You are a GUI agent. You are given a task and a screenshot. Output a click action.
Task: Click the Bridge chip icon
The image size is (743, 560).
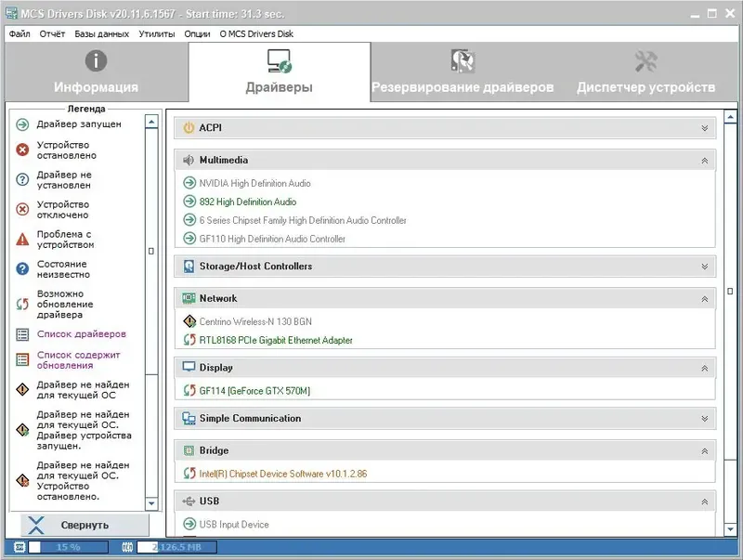[189, 450]
